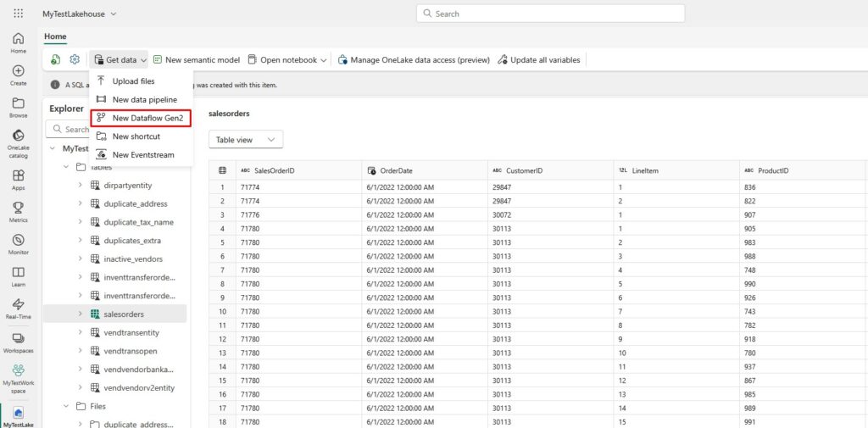Viewport: 868px width, 428px height.
Task: Expand the salesorders table node
Action: click(81, 314)
